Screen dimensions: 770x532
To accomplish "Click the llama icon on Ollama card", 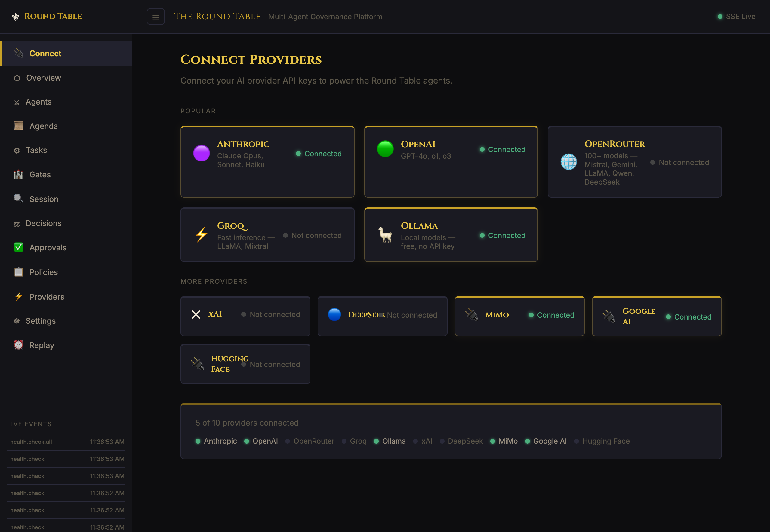I will coord(385,235).
